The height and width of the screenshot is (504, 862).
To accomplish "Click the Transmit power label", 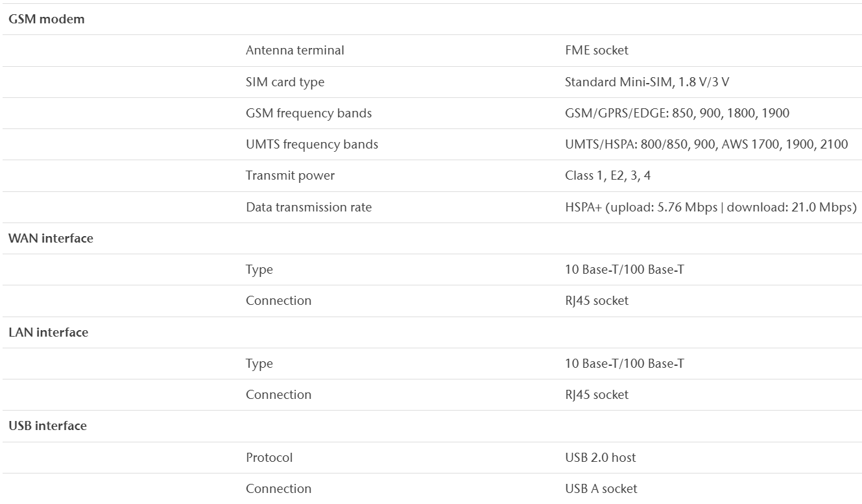I will [290, 175].
